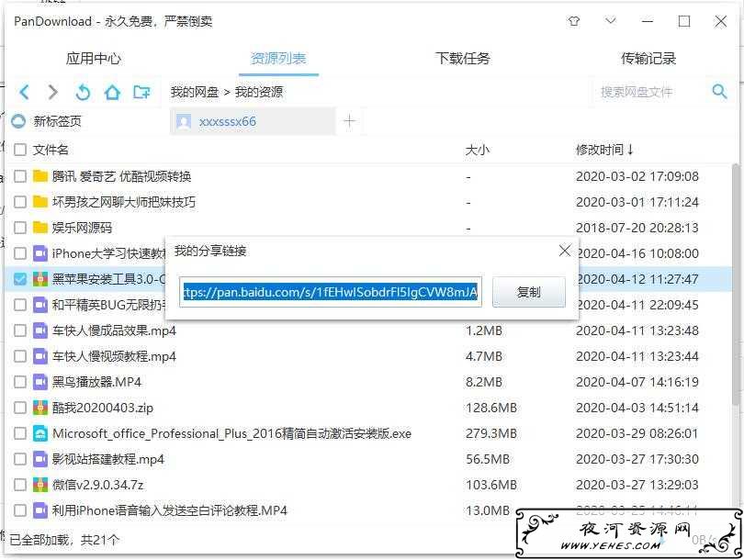Select file name 利用iPhone语音输入发送空白评论教程.MP4
This screenshot has height=560, width=744.
[169, 510]
